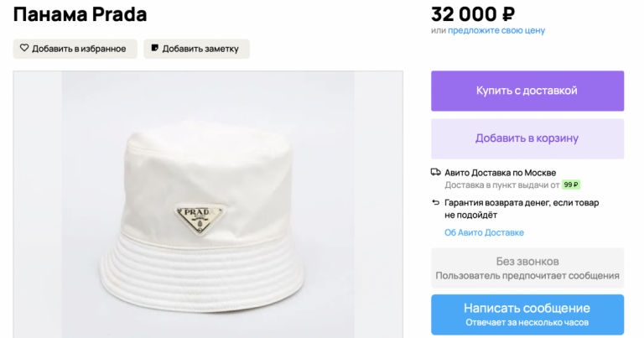Click the Панама Prada listing title
644x338 pixels.
[x=80, y=14]
